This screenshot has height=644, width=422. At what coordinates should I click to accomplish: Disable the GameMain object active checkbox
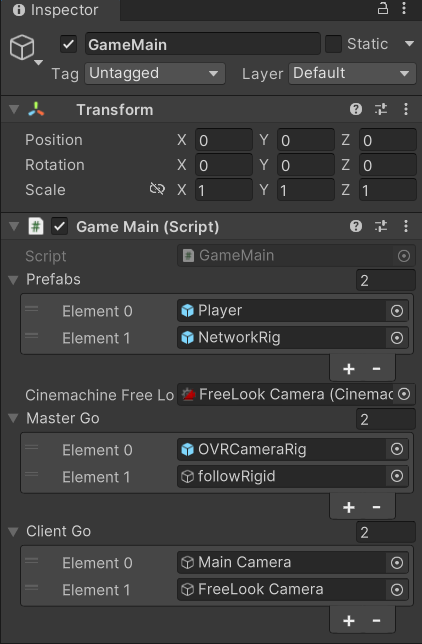pos(68,44)
